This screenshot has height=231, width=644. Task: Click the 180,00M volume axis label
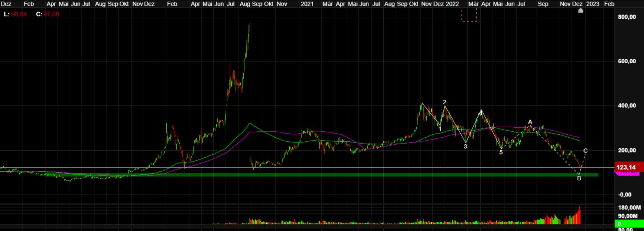pos(629,208)
